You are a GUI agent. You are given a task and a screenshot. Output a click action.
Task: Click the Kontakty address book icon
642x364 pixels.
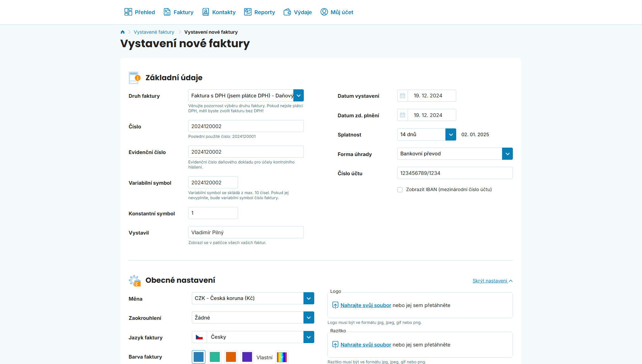[206, 12]
